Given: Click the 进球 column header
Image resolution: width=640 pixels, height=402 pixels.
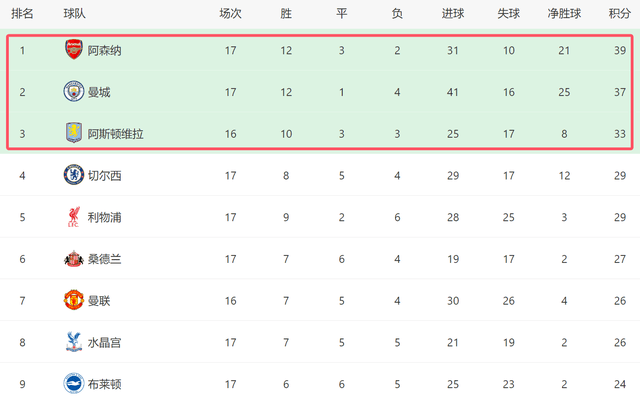Looking at the screenshot, I should pos(452,14).
